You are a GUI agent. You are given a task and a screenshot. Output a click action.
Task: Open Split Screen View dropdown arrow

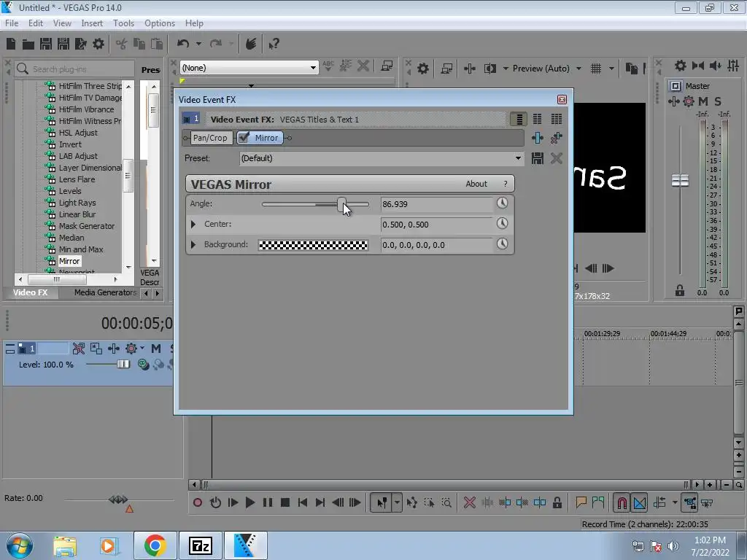pyautogui.click(x=506, y=69)
